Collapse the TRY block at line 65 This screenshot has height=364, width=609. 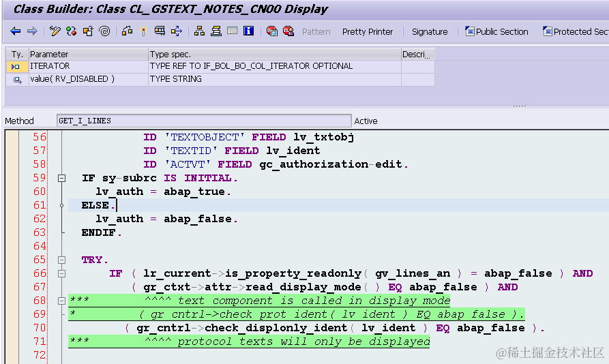(x=61, y=260)
